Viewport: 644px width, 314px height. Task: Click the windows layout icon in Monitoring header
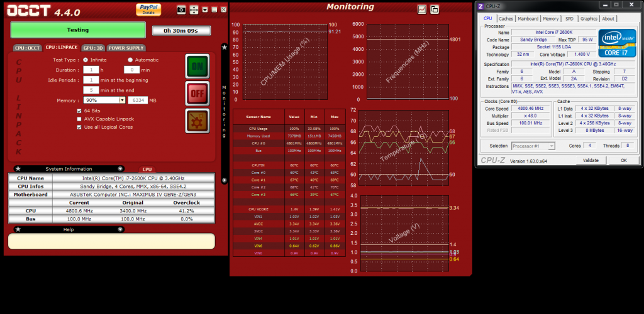435,9
